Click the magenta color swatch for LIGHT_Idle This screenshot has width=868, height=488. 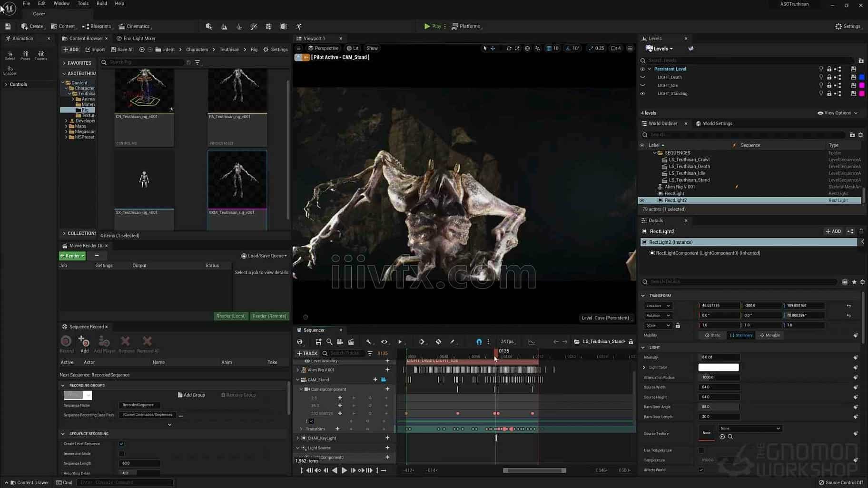(862, 86)
